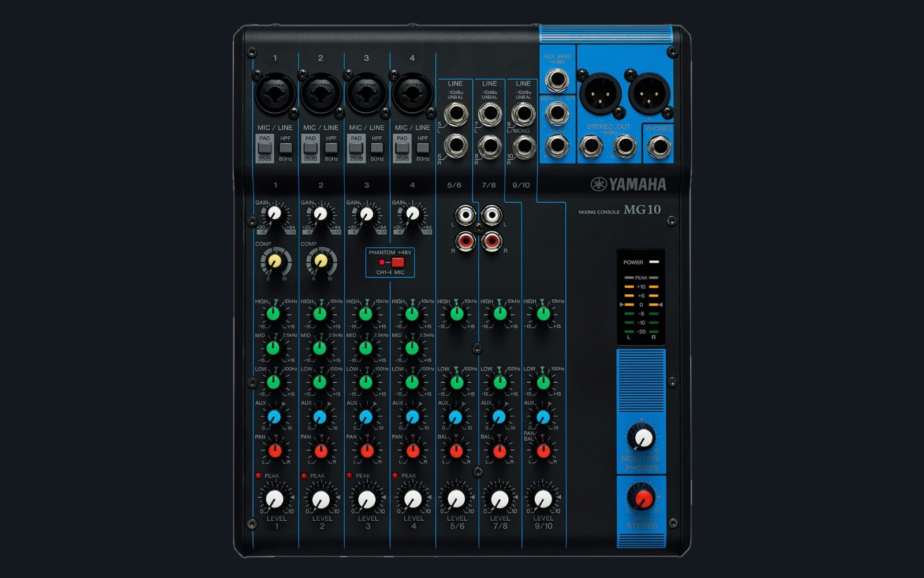924x578 pixels.
Task: Click the right STEREO OUT XLR connector
Action: [649, 93]
